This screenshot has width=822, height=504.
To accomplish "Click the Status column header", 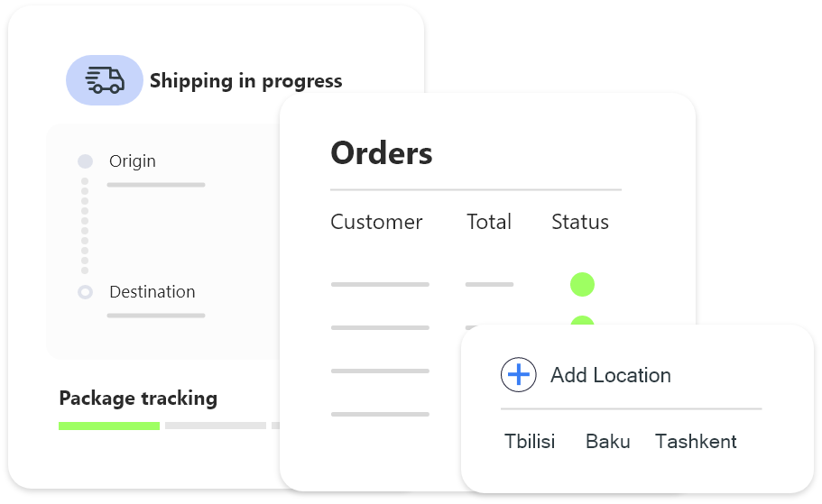I will [579, 222].
